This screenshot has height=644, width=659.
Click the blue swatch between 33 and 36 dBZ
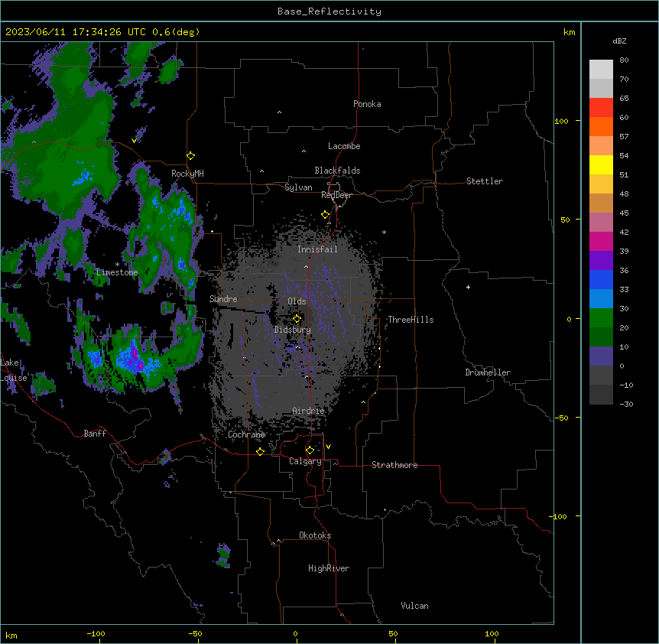click(601, 279)
